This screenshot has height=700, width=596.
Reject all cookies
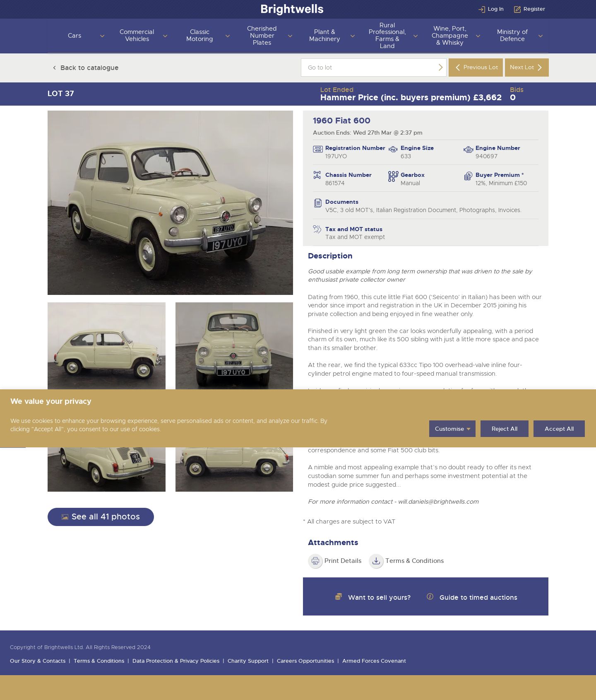505,429
